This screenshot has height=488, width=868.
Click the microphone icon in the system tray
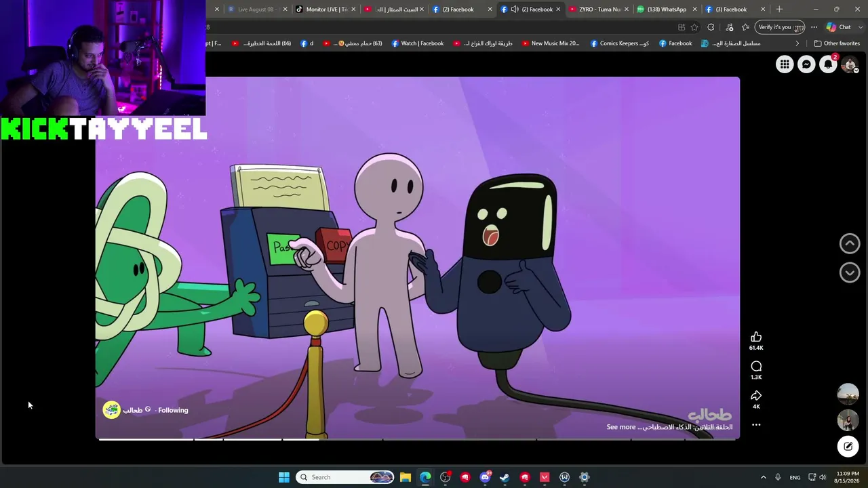[778, 477]
